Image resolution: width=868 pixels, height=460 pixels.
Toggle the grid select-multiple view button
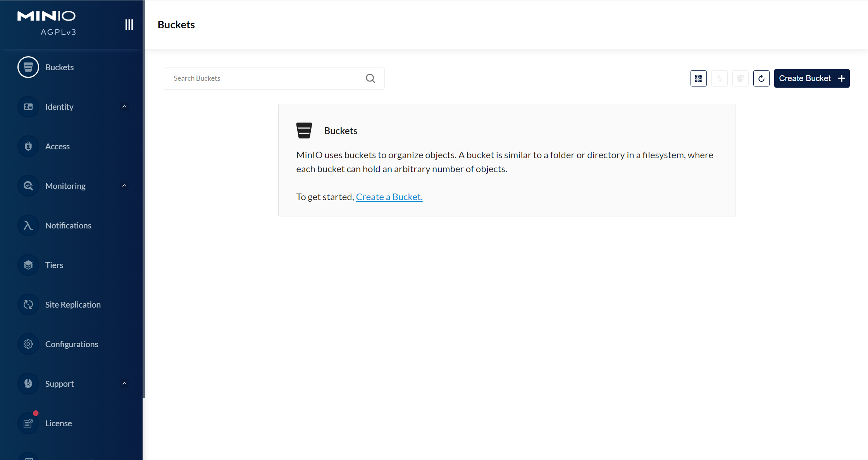tap(698, 78)
